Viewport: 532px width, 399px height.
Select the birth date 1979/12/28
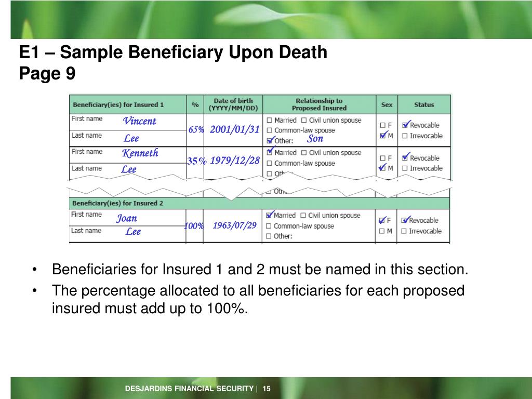tap(235, 161)
